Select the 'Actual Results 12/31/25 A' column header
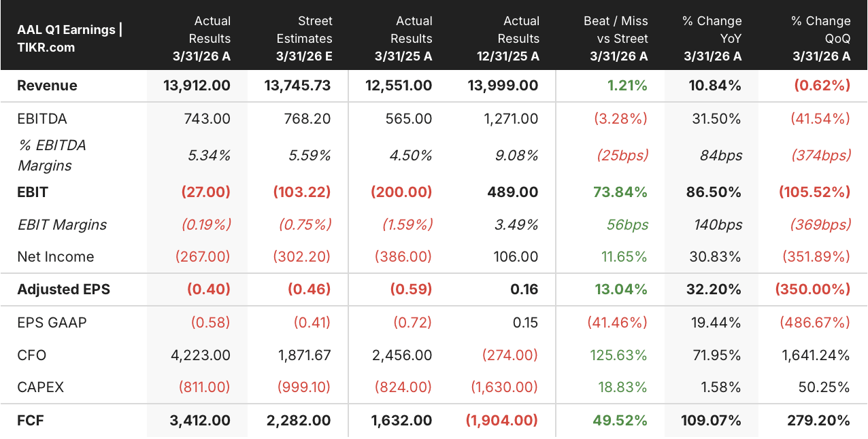The image size is (868, 439). (x=508, y=39)
